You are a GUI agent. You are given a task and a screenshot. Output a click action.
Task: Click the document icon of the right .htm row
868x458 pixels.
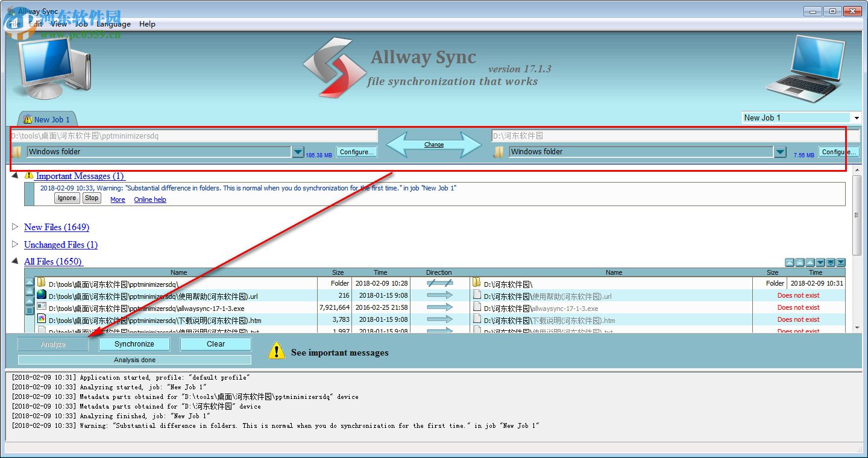[x=476, y=319]
